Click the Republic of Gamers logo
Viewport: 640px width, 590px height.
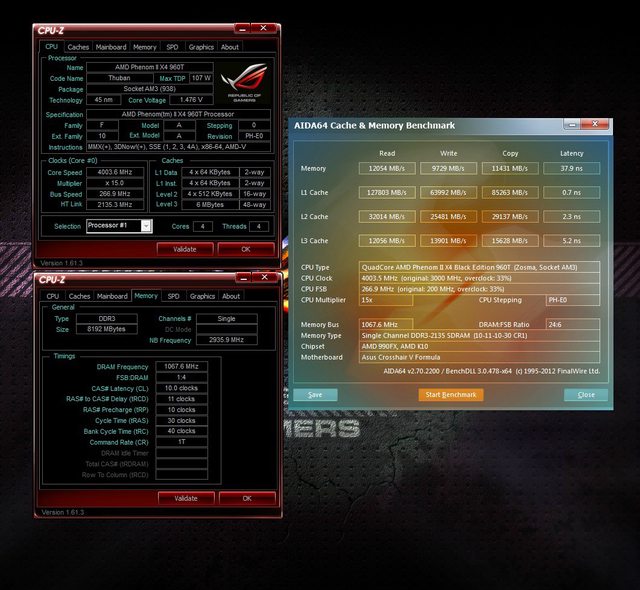[244, 82]
